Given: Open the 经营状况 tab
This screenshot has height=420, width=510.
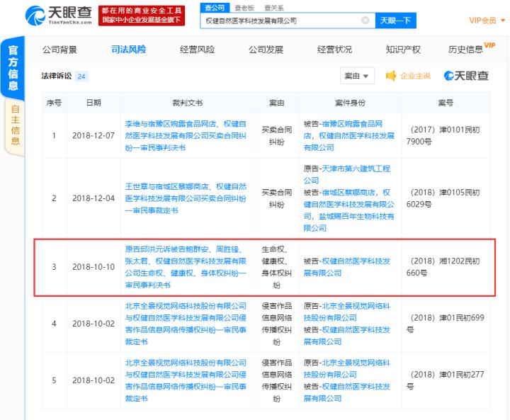Looking at the screenshot, I should pyautogui.click(x=334, y=50).
